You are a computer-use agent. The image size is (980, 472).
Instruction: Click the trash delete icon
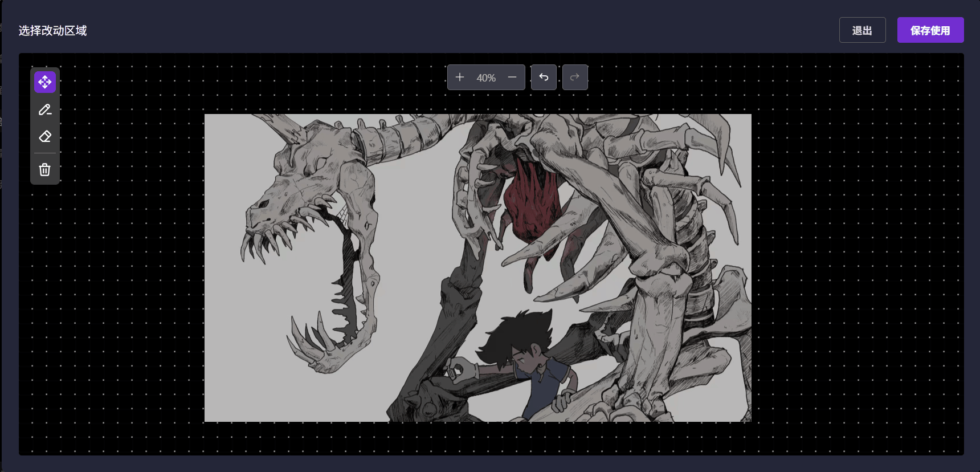click(45, 169)
